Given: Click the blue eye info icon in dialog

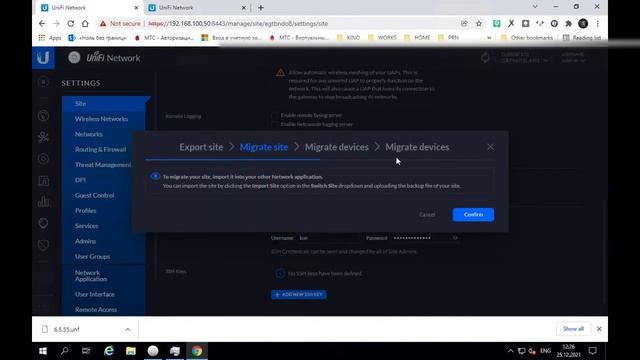Looking at the screenshot, I should tap(155, 176).
